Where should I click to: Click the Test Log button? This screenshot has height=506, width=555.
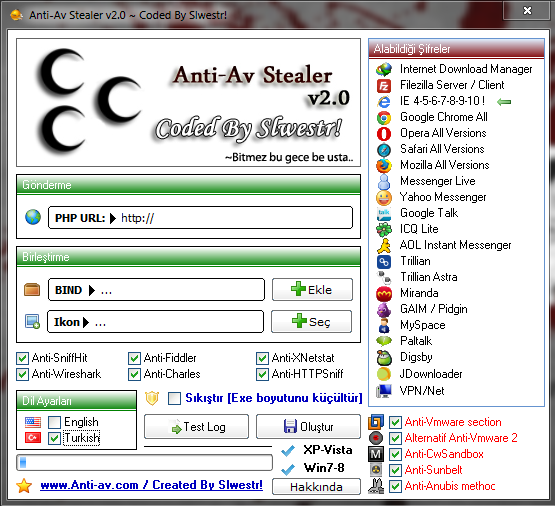tap(196, 426)
